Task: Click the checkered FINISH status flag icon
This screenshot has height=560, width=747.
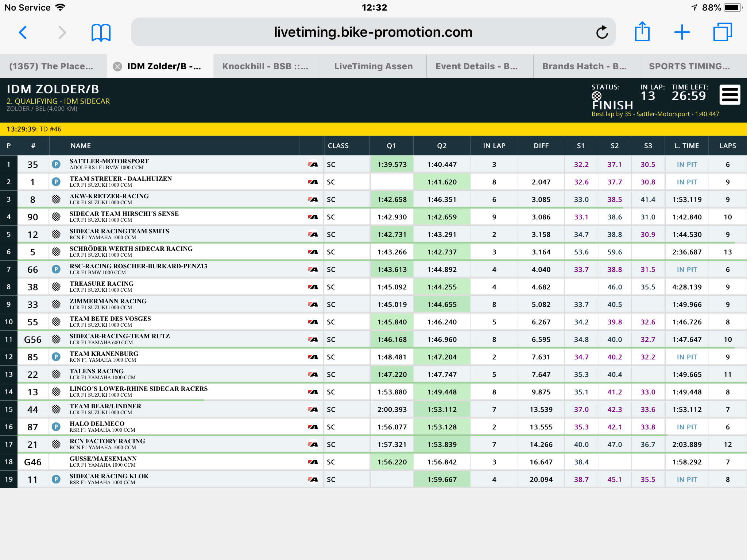Action: coord(596,96)
